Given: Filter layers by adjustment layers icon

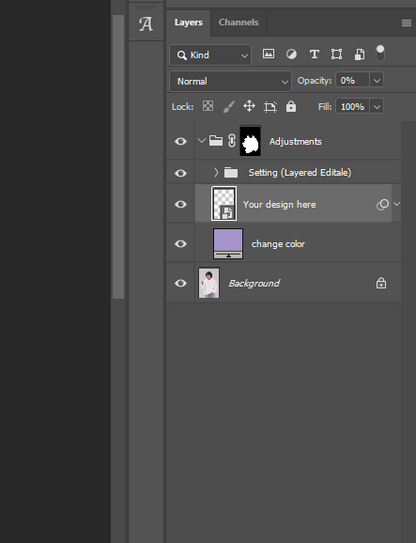Looking at the screenshot, I should 291,54.
